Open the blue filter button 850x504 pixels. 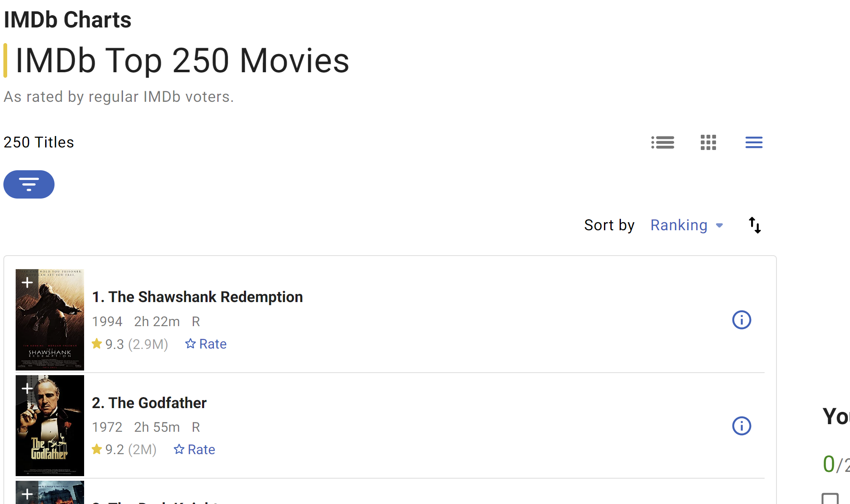pos(29,184)
